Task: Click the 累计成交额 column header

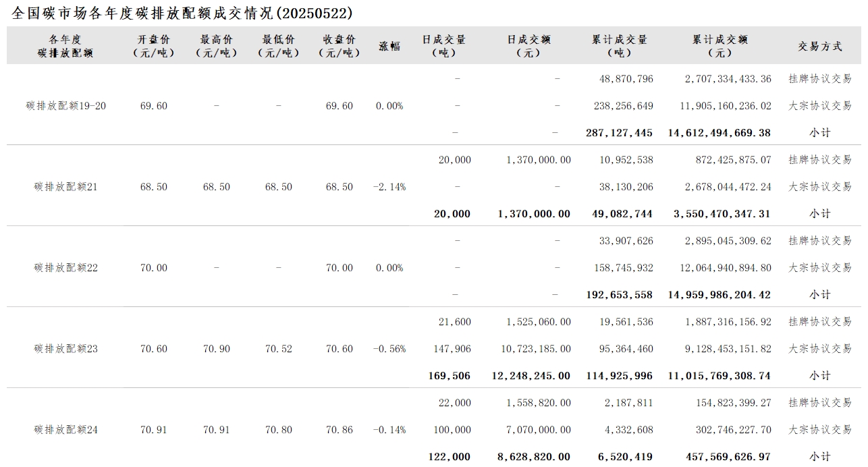Action: [720, 46]
